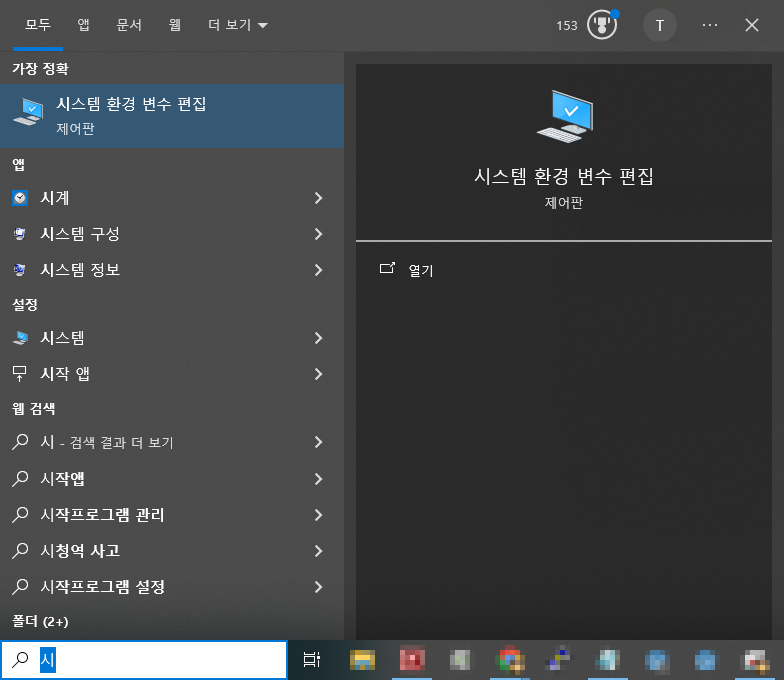Click the search icon beside 시작앱
The width and height of the screenshot is (784, 680).
[x=20, y=478]
